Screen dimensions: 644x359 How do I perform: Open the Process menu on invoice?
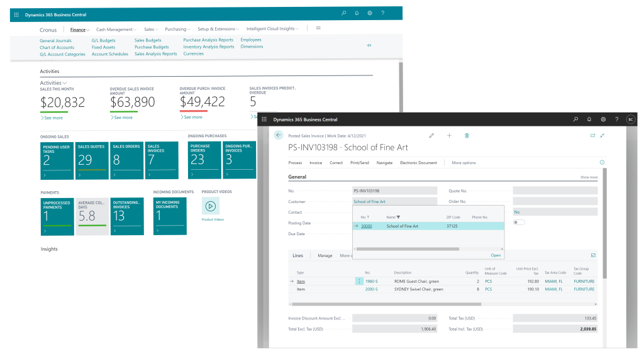coord(295,163)
